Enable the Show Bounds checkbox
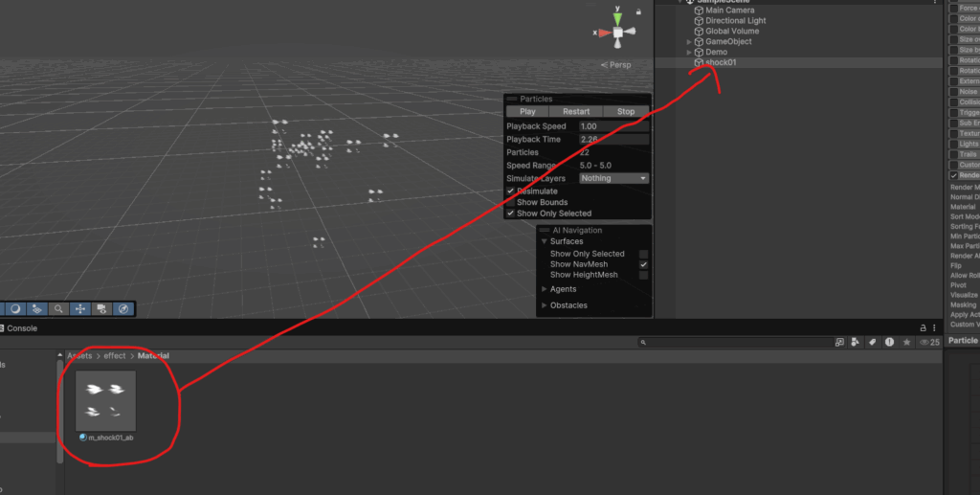Viewport: 980px width, 495px height. click(x=510, y=202)
